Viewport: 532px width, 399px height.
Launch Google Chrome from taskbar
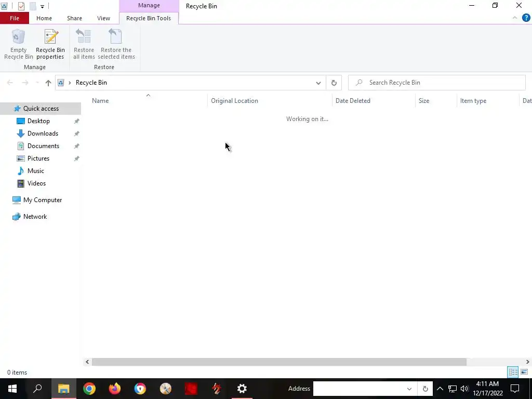(89, 389)
